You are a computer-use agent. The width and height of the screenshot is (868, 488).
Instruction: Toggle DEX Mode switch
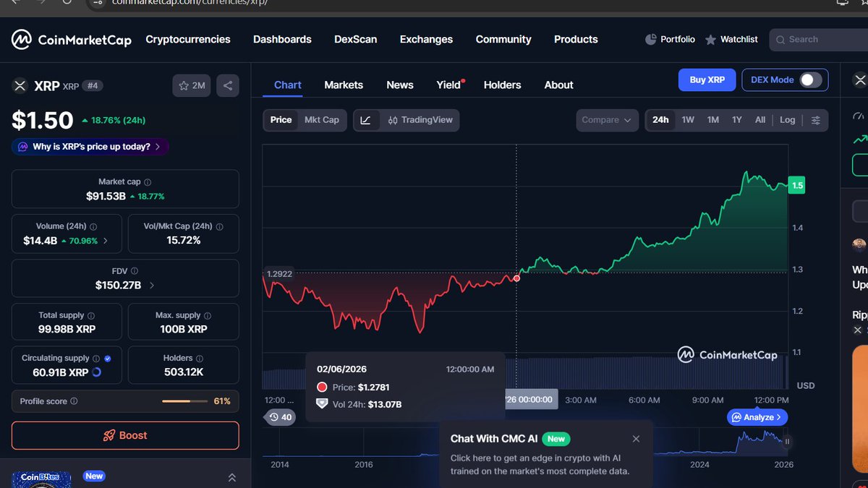click(x=811, y=80)
